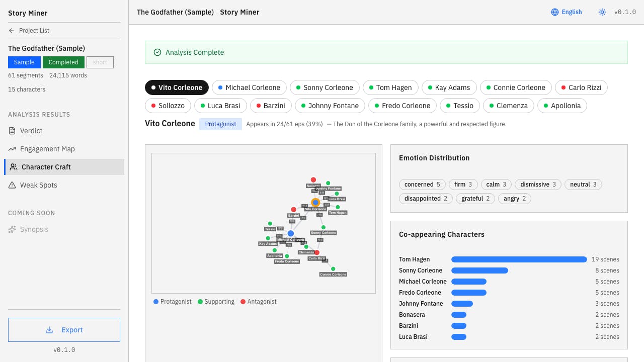
Task: Toggle the sun theme icon
Action: 602,12
